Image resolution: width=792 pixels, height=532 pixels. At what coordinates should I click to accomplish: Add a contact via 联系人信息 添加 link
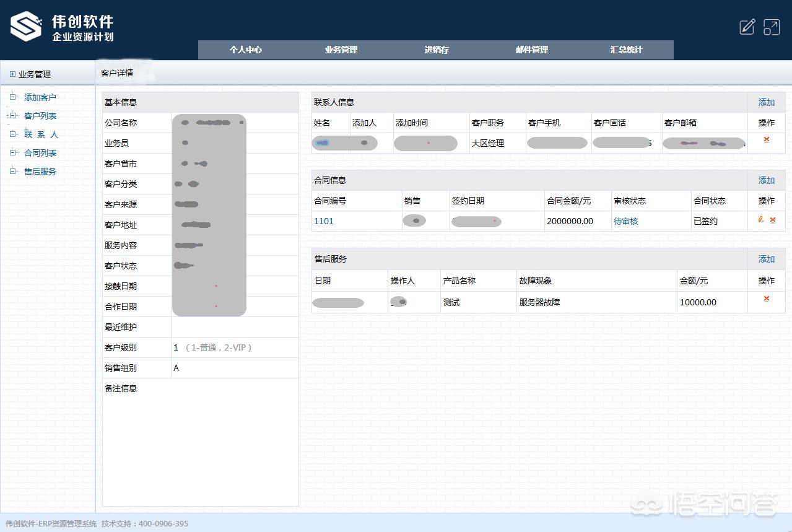point(767,102)
